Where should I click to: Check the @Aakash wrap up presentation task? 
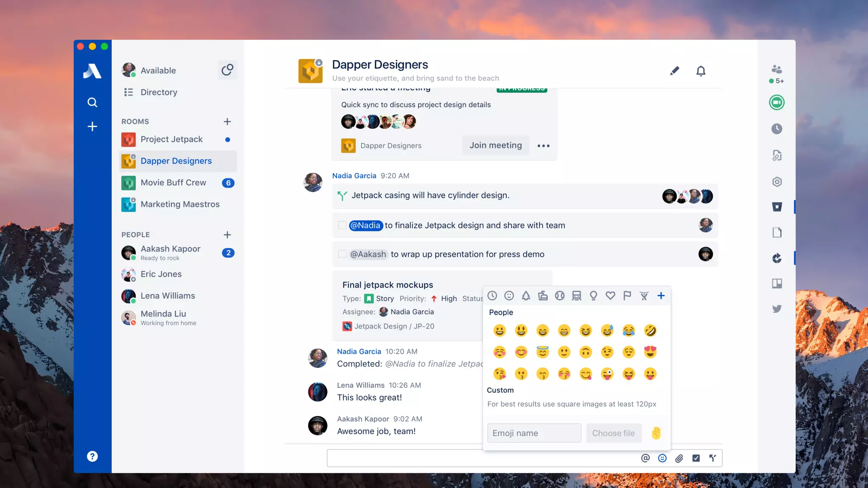click(x=342, y=254)
